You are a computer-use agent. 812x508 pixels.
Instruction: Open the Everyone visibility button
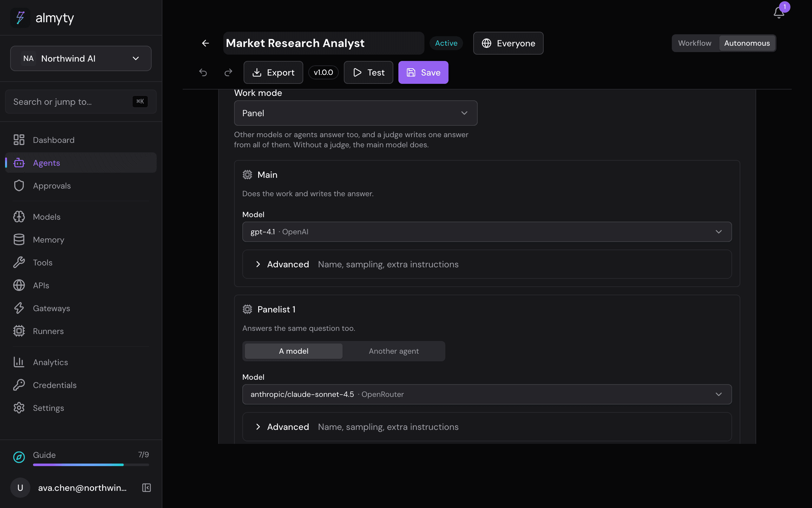click(x=508, y=43)
